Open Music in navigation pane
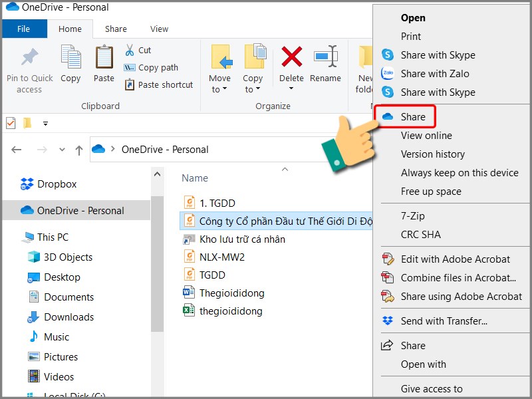 pyautogui.click(x=48, y=336)
